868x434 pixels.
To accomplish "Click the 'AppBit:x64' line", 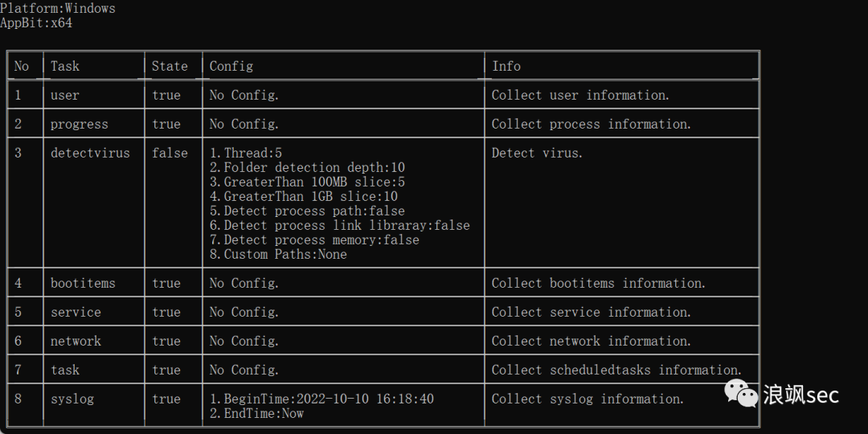I will pyautogui.click(x=36, y=23).
